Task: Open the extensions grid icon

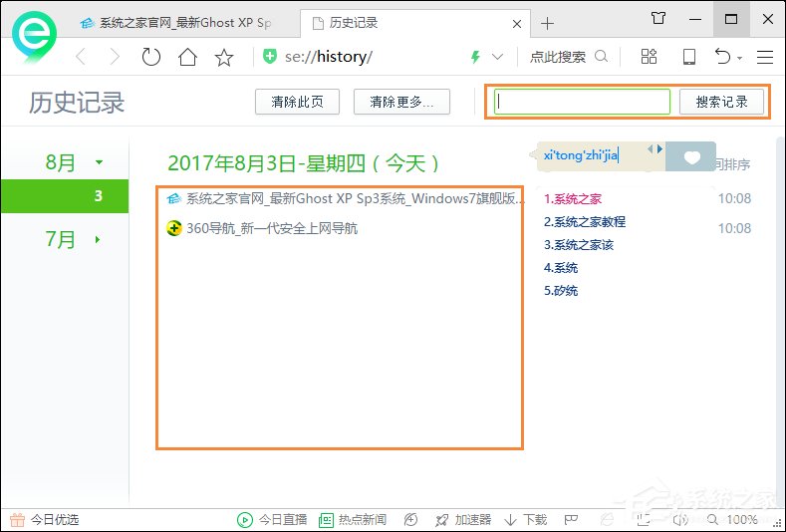Action: pyautogui.click(x=649, y=56)
